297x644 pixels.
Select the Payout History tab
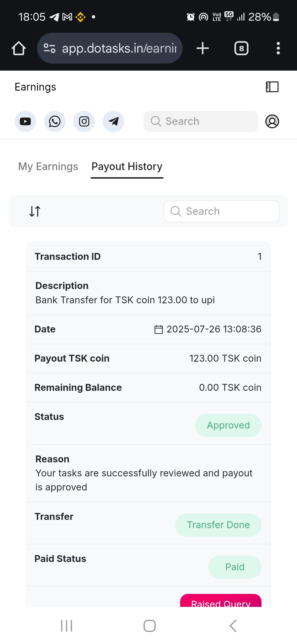(127, 167)
